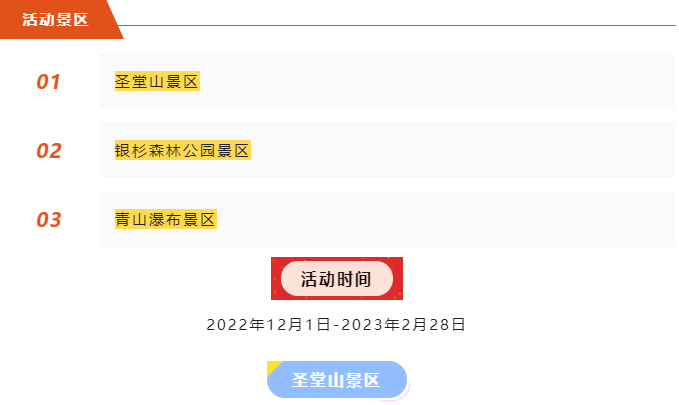Click yellow corner triangle on blue button
This screenshot has width=679, height=405.
[272, 366]
